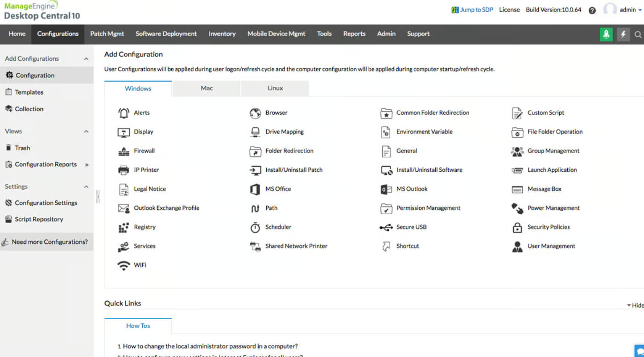Open the Registry blocks icon

click(x=124, y=228)
